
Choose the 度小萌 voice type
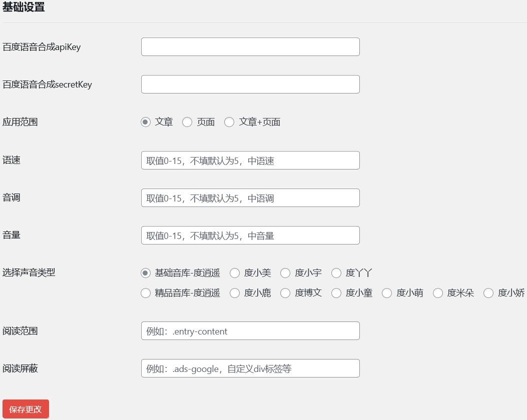point(387,293)
